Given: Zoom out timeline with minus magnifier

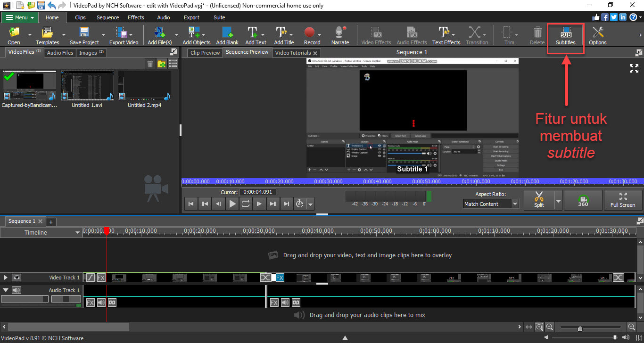Looking at the screenshot, I should click(550, 327).
